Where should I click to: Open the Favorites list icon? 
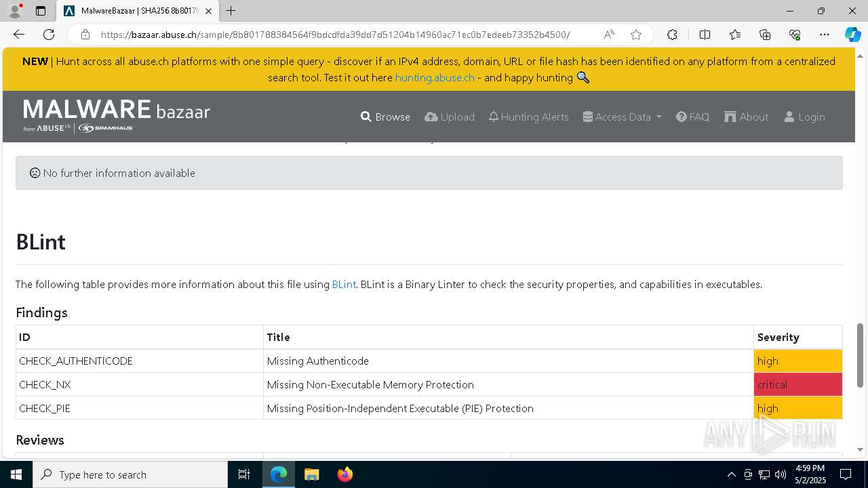click(x=735, y=35)
